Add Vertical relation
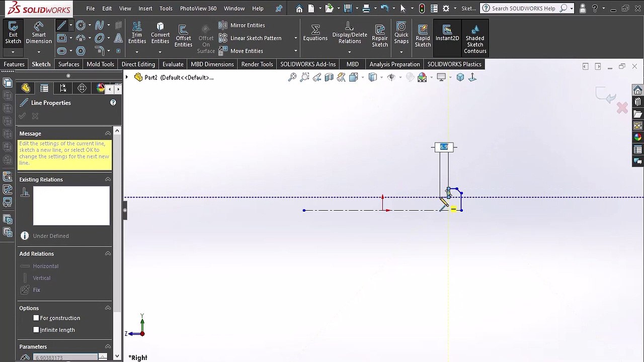This screenshot has width=644, height=362. 36,278
